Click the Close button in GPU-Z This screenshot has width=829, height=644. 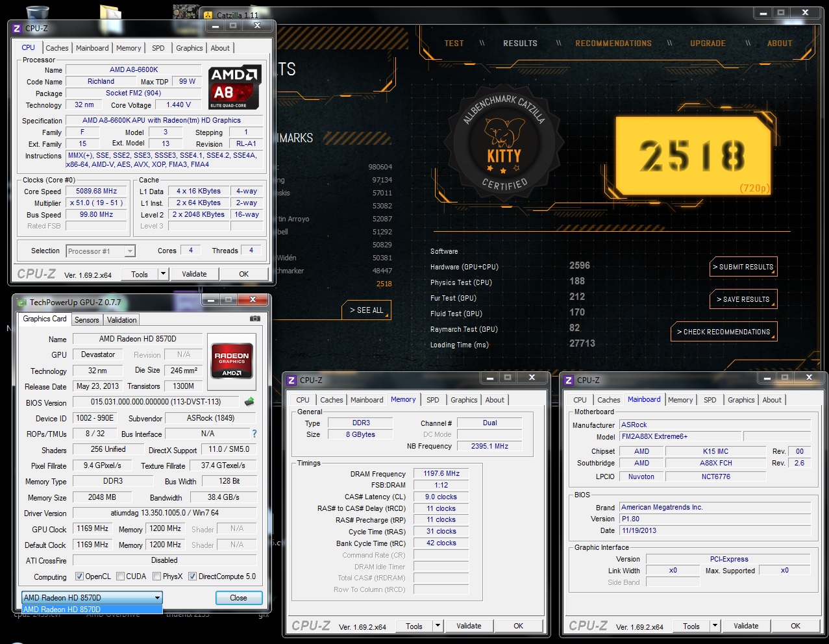pos(238,598)
